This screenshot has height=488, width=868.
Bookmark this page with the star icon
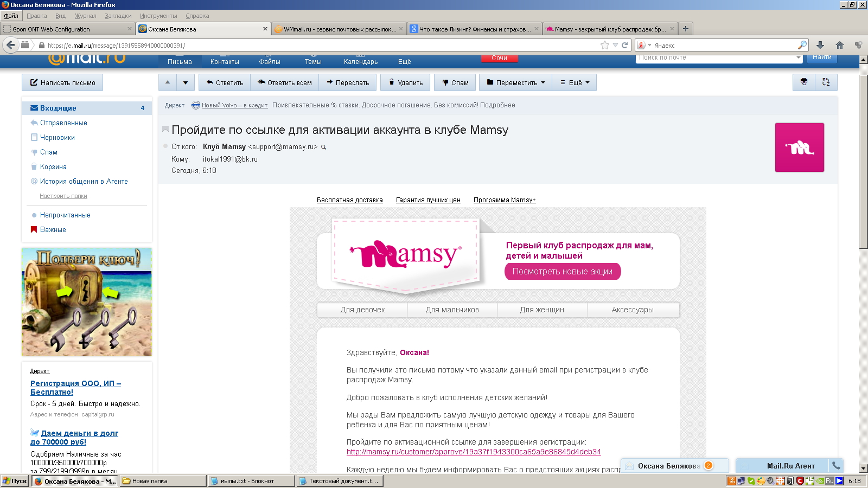pos(605,46)
